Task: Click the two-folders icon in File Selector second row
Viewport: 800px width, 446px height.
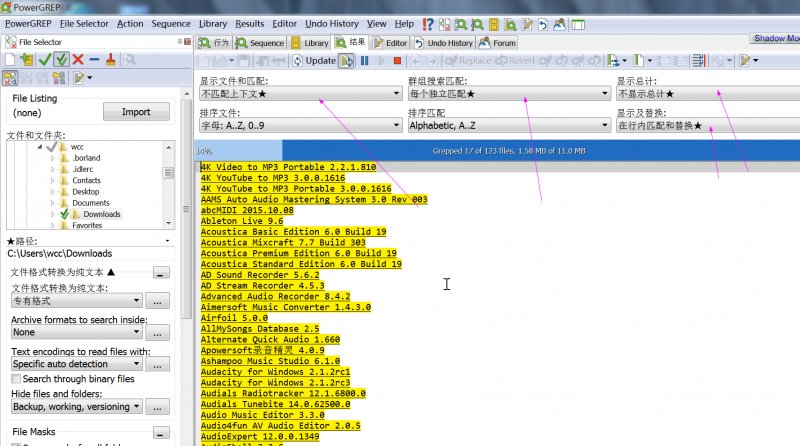Action: pyautogui.click(x=59, y=78)
